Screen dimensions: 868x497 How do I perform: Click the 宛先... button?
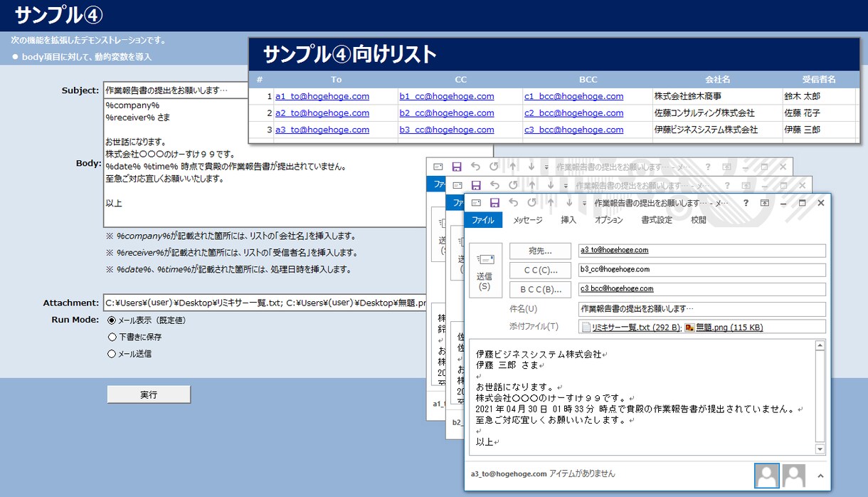pyautogui.click(x=541, y=251)
